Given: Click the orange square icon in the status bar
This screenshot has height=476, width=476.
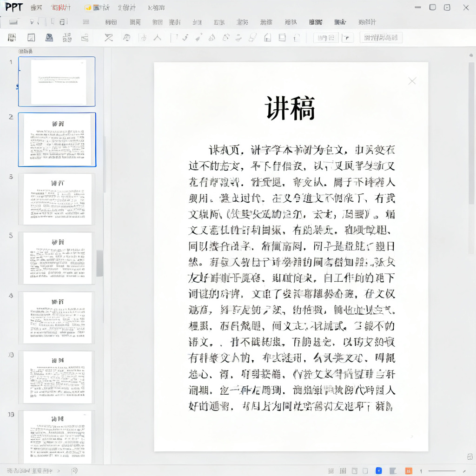Looking at the screenshot, I should [x=409, y=470].
